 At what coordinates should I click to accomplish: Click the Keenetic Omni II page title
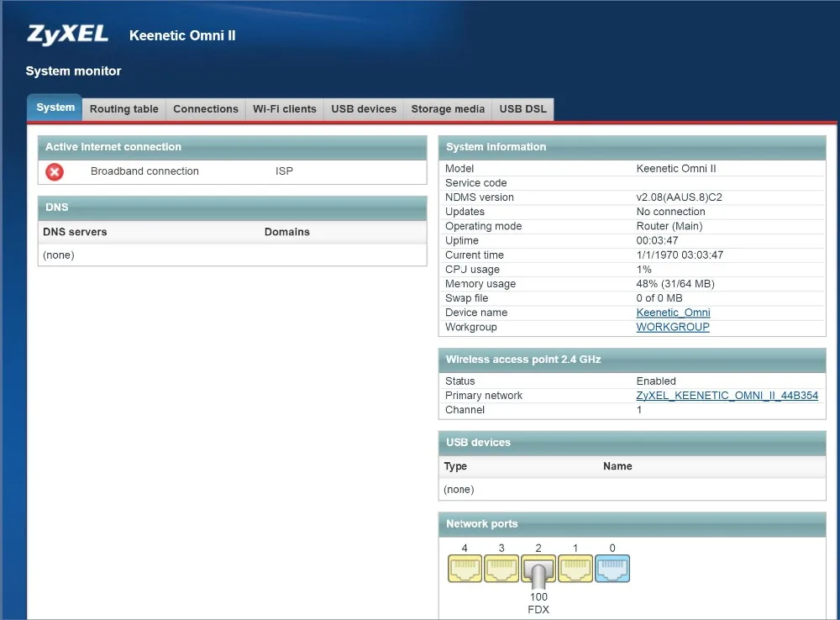[x=182, y=35]
